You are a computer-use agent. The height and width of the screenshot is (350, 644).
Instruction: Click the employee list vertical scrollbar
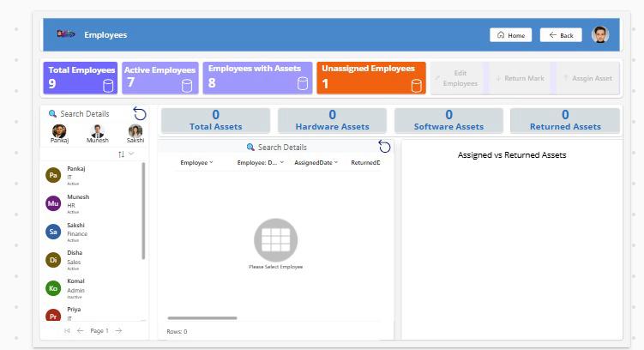pos(143,211)
